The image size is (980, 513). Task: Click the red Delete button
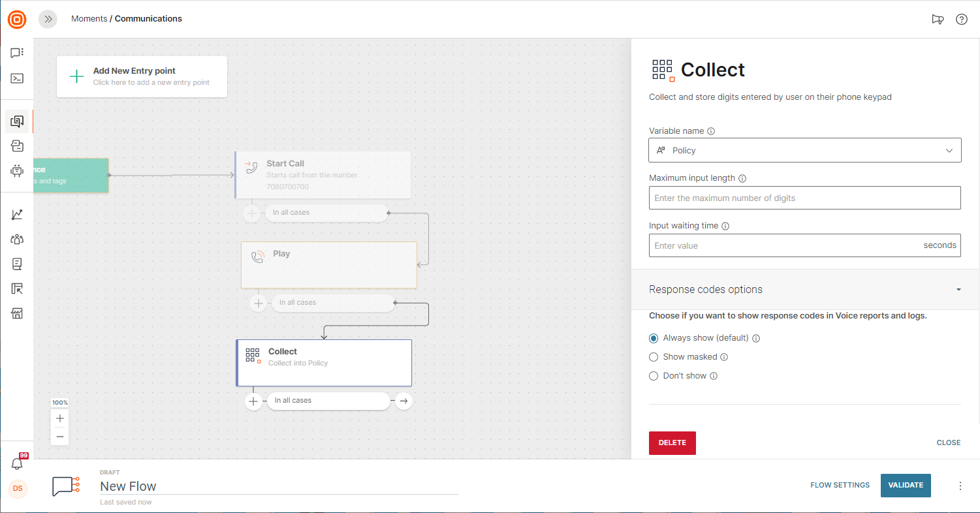(x=672, y=443)
